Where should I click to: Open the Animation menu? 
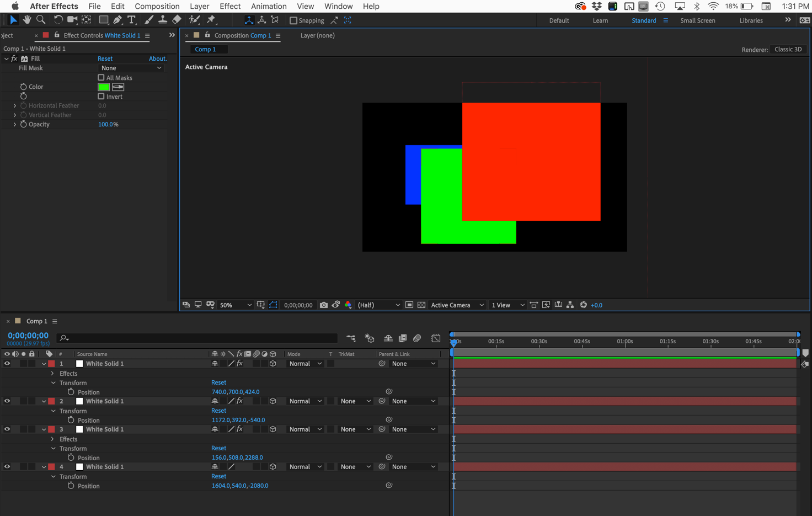pos(269,7)
